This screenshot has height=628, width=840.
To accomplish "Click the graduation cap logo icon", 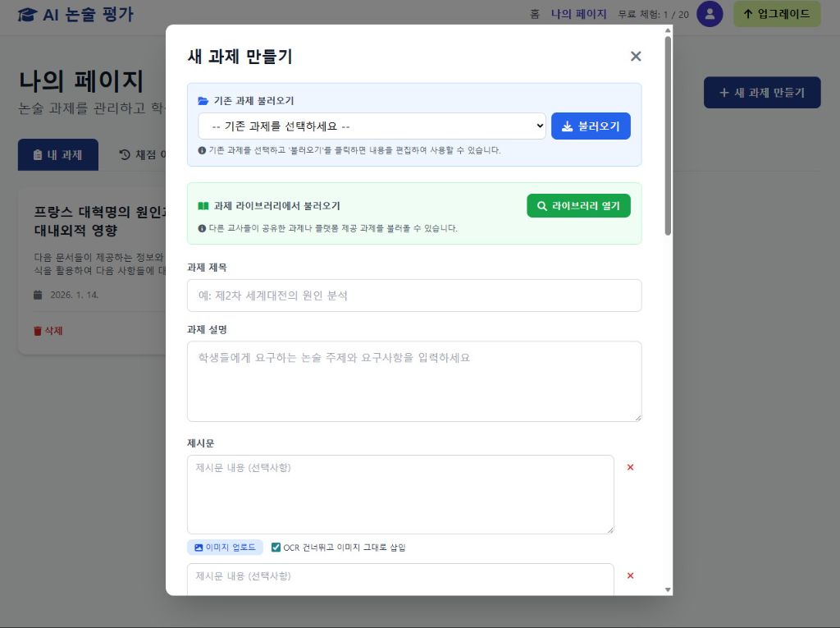I will tap(28, 14).
